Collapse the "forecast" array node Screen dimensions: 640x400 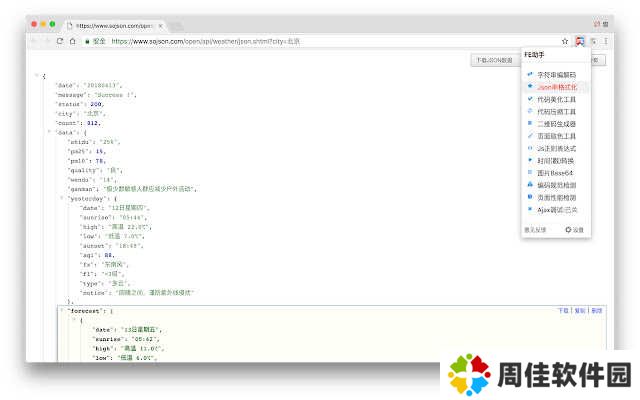tap(60, 311)
